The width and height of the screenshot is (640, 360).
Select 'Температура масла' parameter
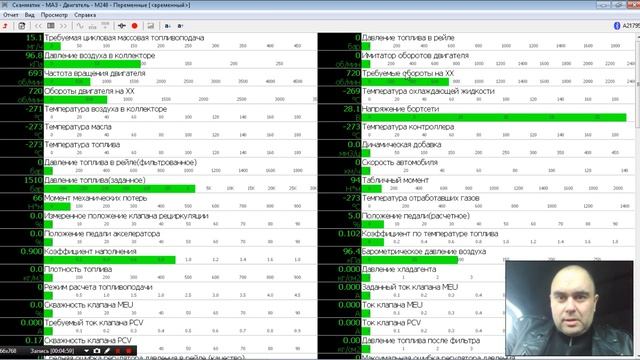[x=78, y=127]
